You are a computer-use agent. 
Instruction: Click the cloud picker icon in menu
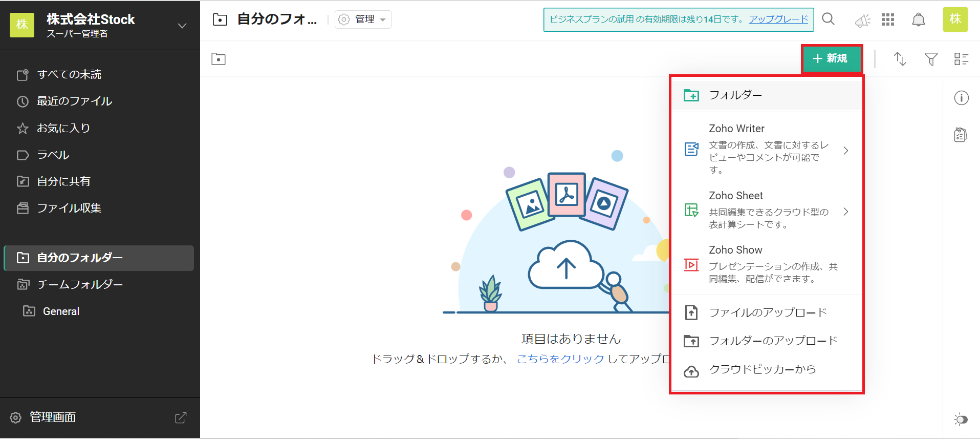pos(691,371)
